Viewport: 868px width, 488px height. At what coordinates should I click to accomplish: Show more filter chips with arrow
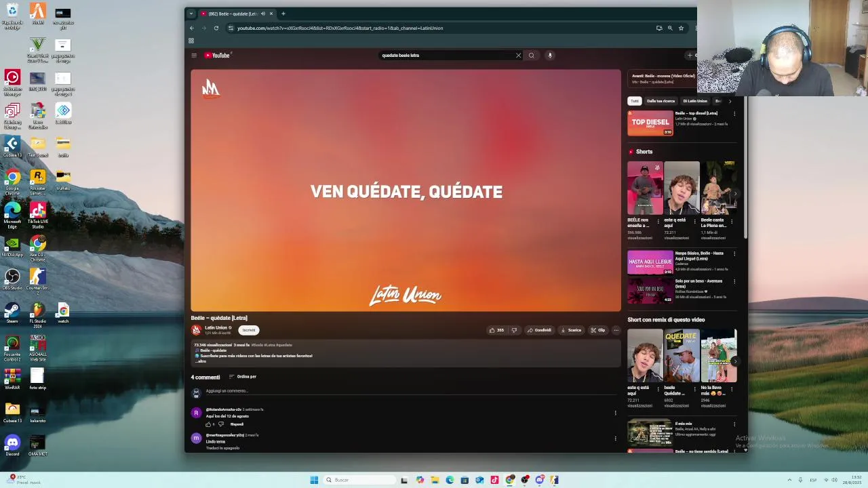pos(730,101)
